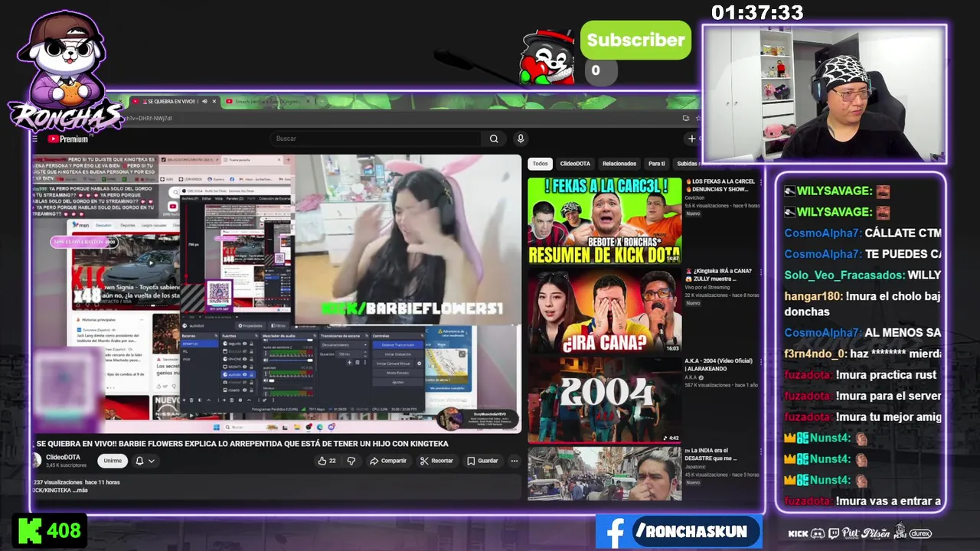The width and height of the screenshot is (980, 551).
Task: Open the more actions three-dot menu
Action: coord(514,461)
